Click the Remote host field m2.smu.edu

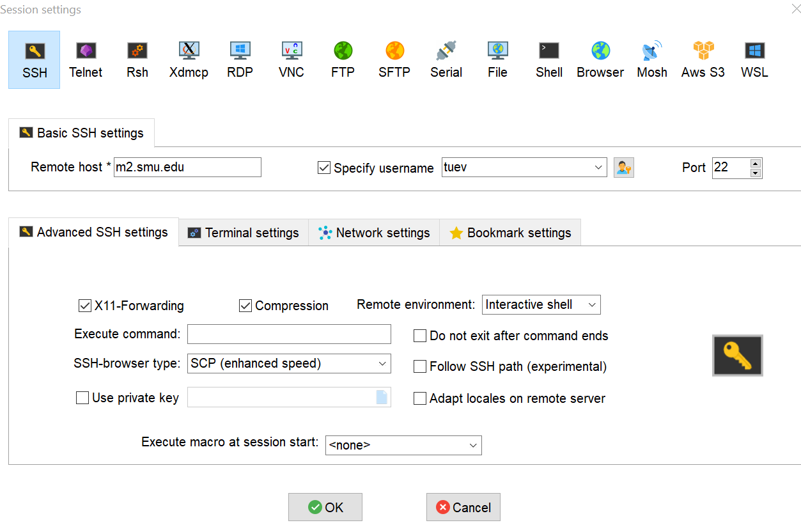coord(187,167)
